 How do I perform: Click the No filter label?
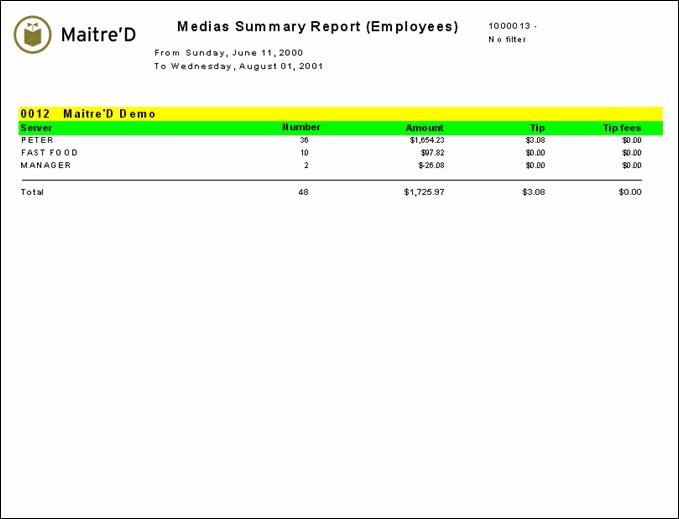click(x=507, y=39)
